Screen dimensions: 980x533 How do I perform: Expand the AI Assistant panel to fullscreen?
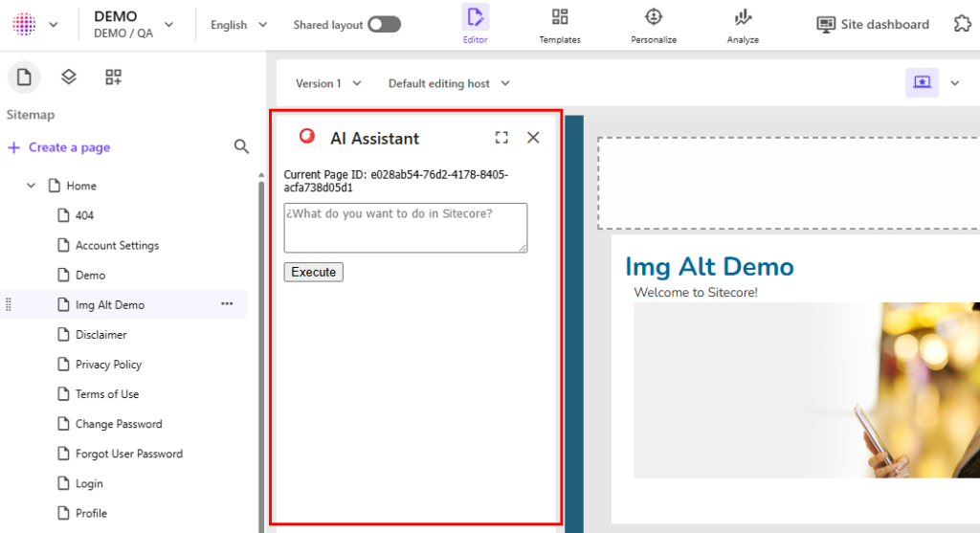(x=501, y=138)
